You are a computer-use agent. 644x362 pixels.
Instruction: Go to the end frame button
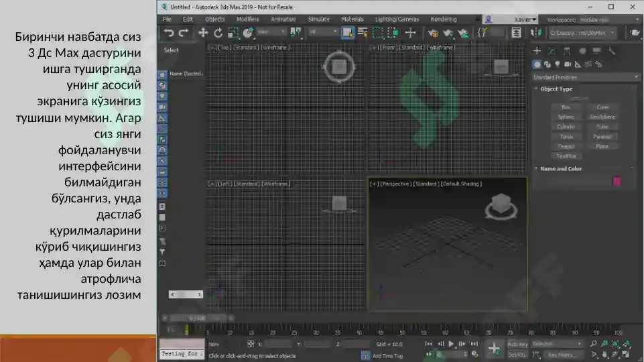(474, 344)
